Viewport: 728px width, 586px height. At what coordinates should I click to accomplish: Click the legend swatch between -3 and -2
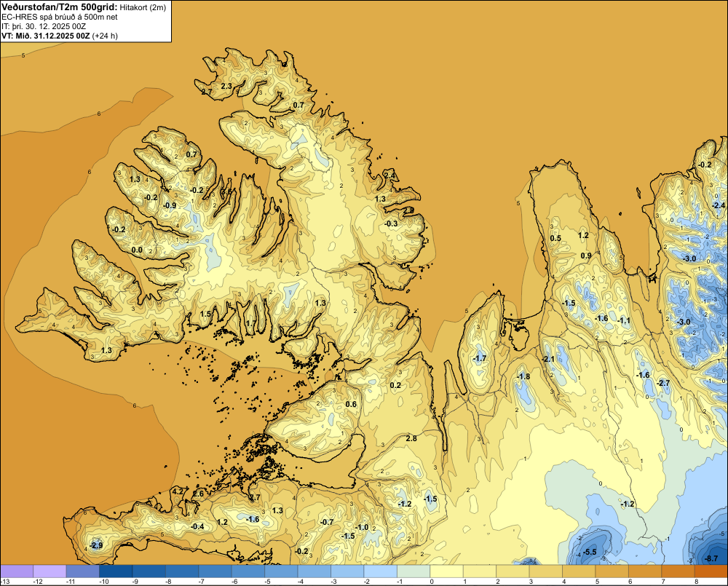click(348, 571)
